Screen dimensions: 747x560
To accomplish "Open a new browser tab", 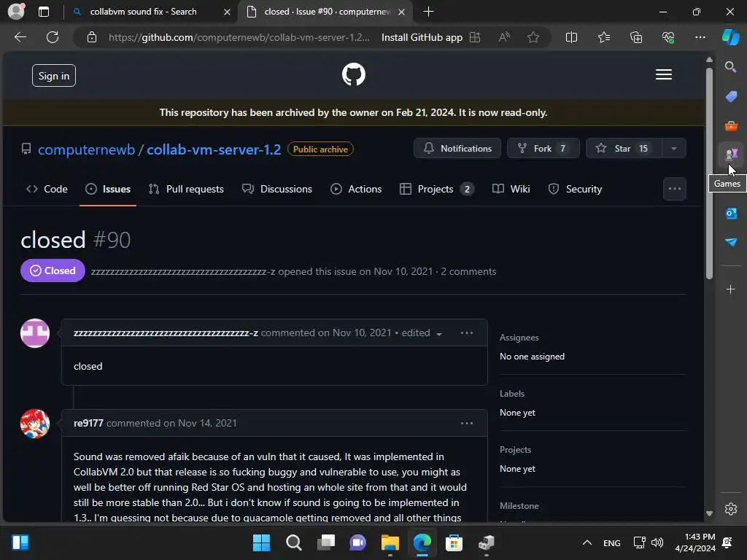I will 428,12.
